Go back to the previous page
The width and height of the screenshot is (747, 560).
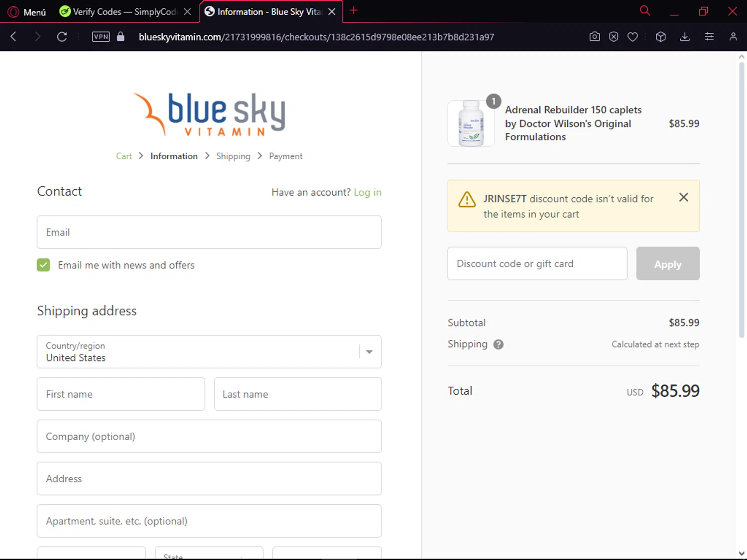[13, 37]
